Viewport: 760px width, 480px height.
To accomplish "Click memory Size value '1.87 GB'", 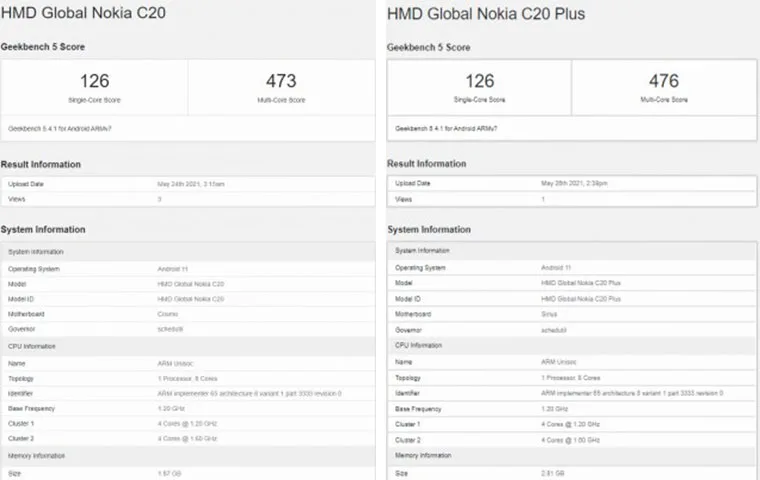I will point(169,474).
